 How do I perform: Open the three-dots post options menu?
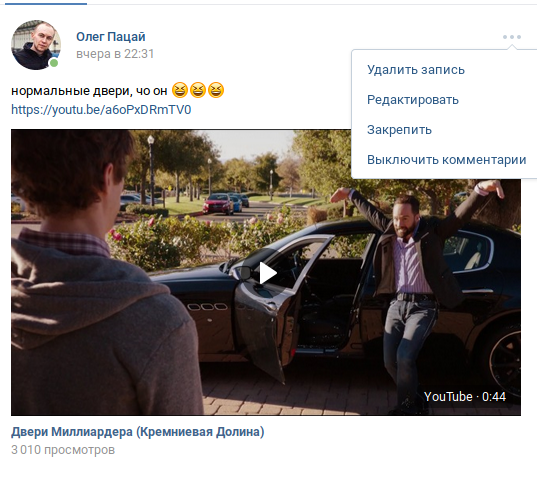click(x=512, y=37)
